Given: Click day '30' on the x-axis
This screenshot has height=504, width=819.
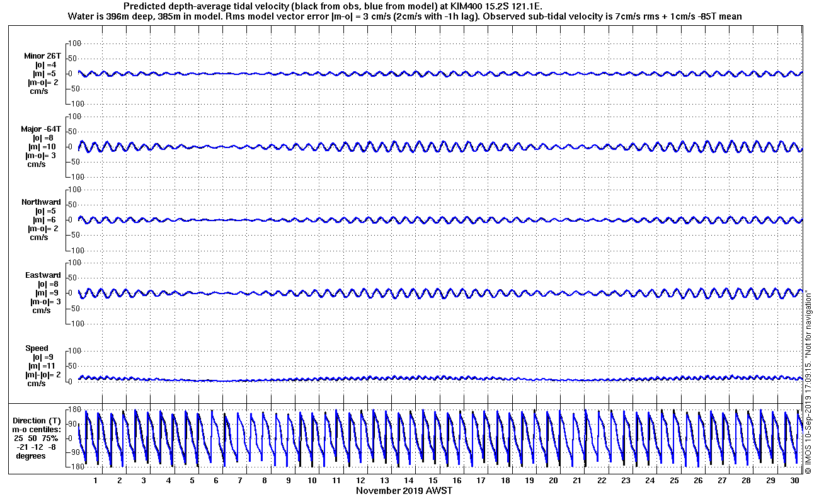Looking at the screenshot, I should pyautogui.click(x=795, y=481).
